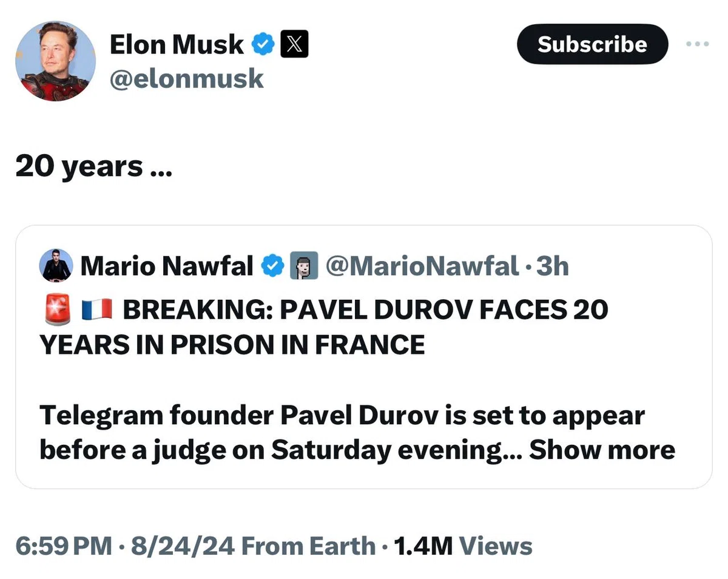The image size is (728, 579).
Task: Click the "20 years ..." tweet text
Action: pyautogui.click(x=93, y=166)
